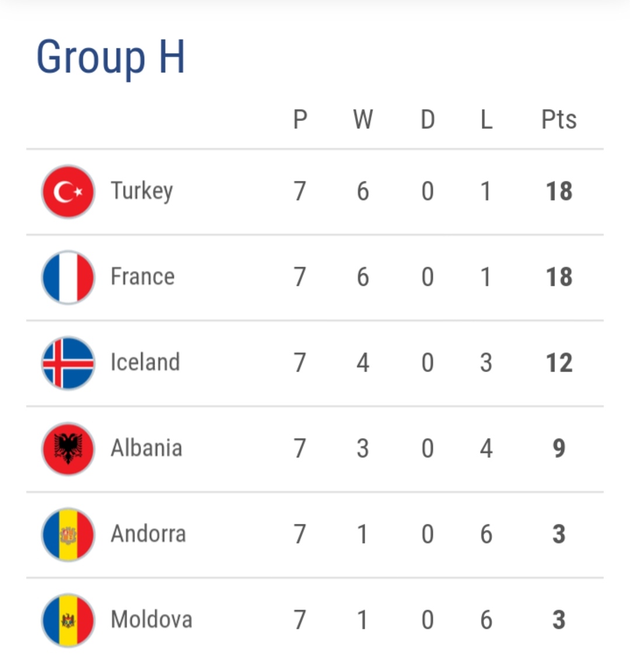Click the W column header

point(363,120)
